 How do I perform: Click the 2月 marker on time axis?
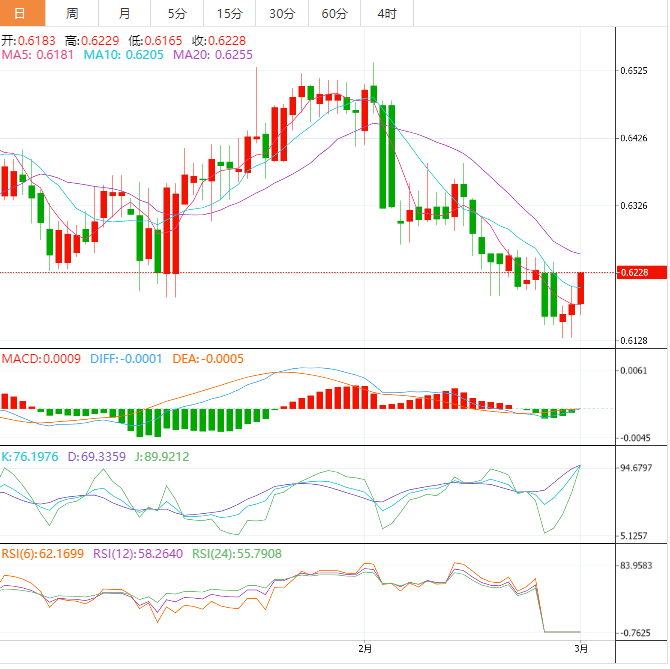pos(365,648)
